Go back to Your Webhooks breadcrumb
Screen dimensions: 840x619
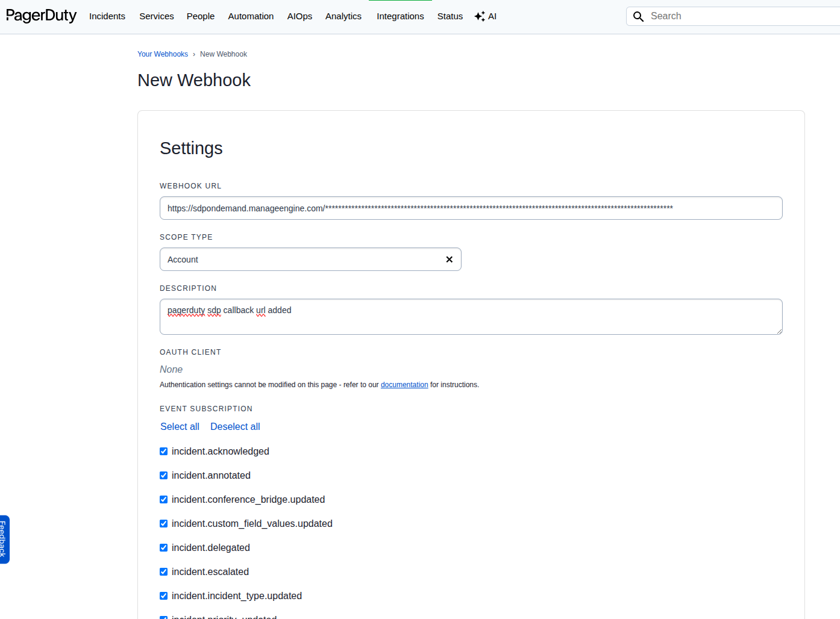click(163, 54)
